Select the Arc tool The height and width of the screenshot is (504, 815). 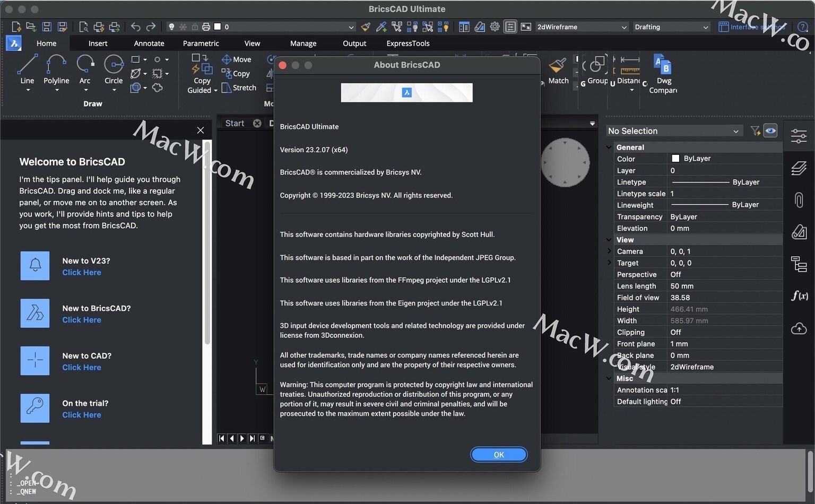85,69
